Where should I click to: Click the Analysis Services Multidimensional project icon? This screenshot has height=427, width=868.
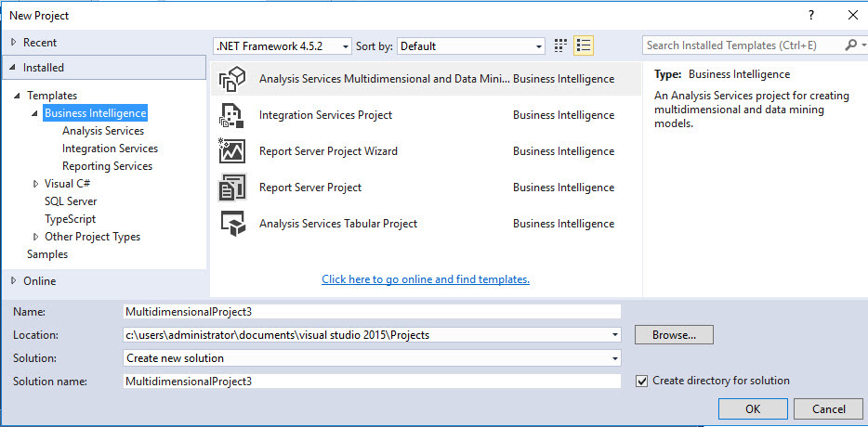pyautogui.click(x=231, y=79)
